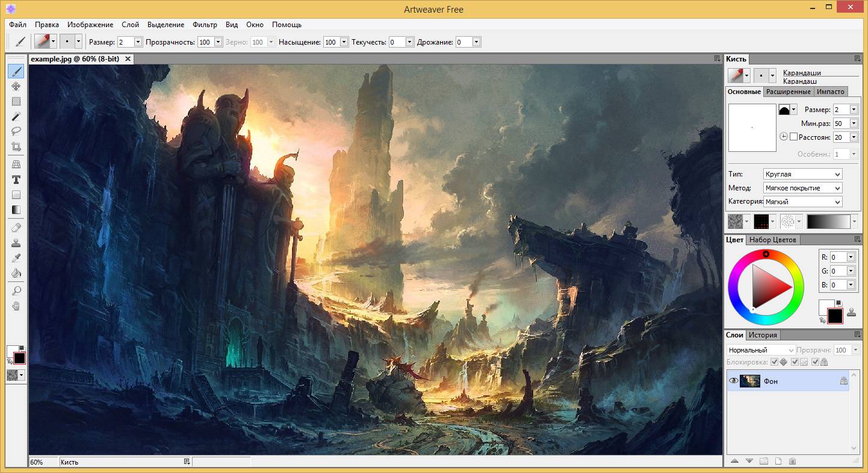Toggle the second Блокировка checkbox
This screenshot has width=868, height=473.
[795, 362]
